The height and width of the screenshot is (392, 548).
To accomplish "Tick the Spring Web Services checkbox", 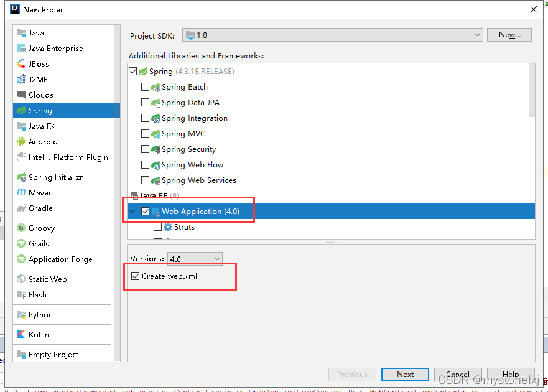I will [145, 180].
